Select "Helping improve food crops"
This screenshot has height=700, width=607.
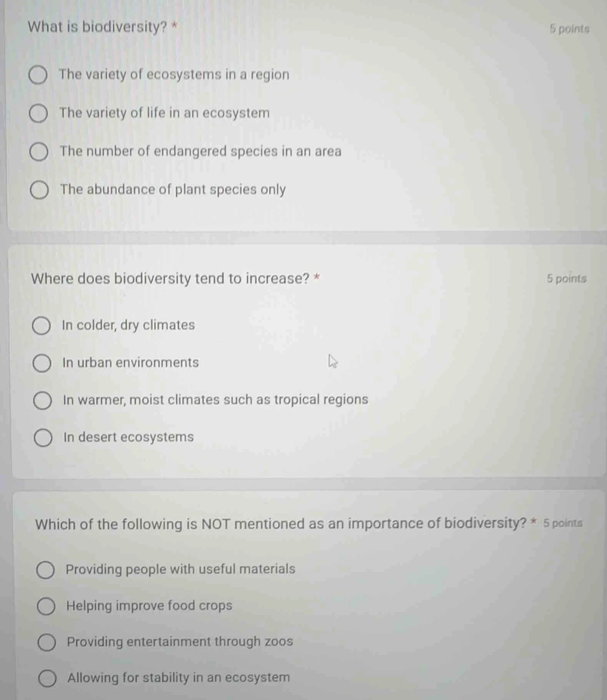(46, 606)
